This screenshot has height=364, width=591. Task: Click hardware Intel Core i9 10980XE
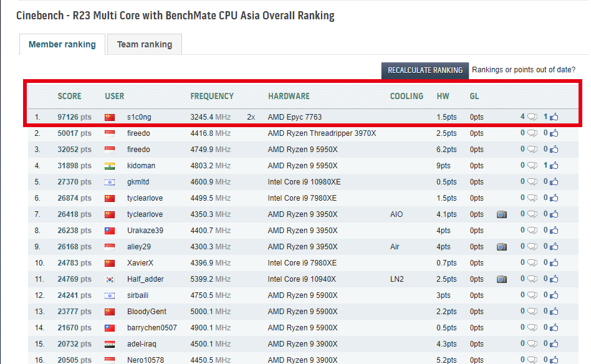pos(304,182)
